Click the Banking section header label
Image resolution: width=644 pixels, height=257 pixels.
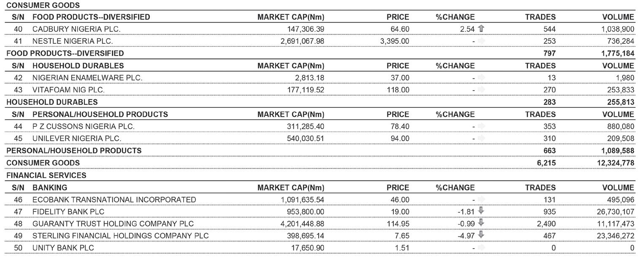click(49, 187)
